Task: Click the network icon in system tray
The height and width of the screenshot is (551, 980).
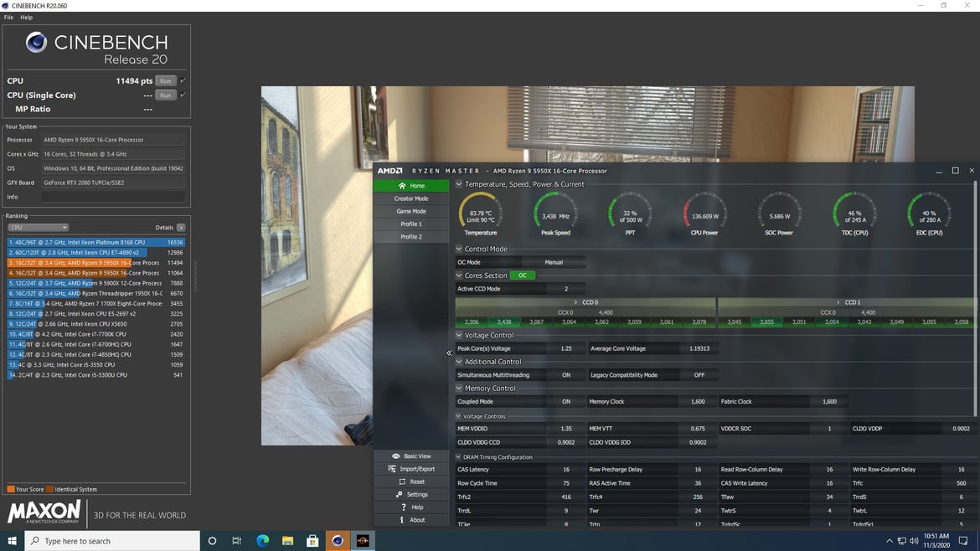Action: coord(901,541)
